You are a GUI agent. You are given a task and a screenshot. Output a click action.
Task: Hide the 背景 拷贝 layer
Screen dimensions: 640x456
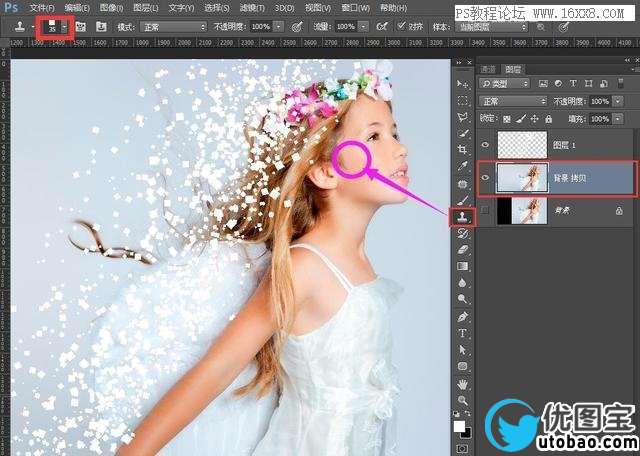tap(487, 177)
